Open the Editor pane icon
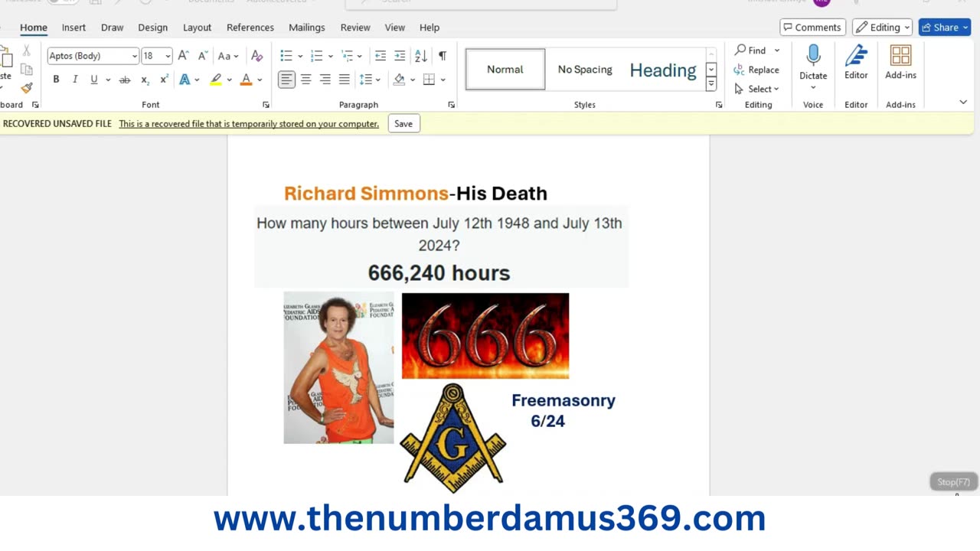This screenshot has width=980, height=551. [856, 56]
